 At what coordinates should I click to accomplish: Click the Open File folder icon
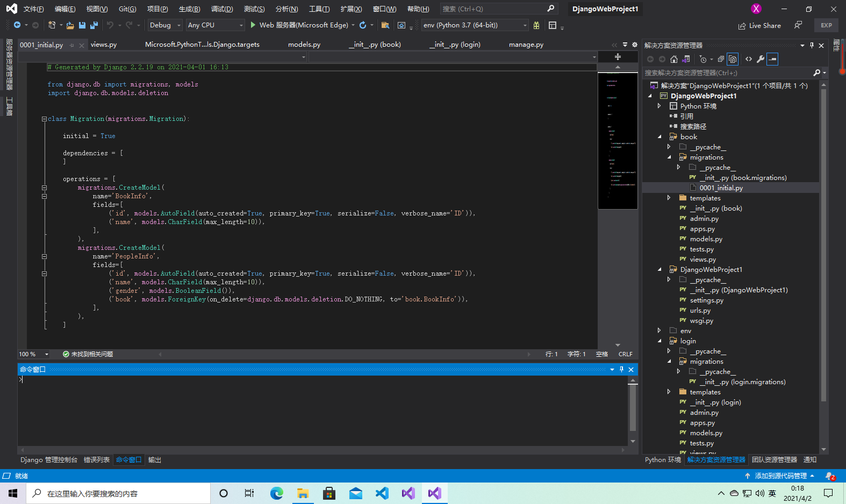point(70,25)
